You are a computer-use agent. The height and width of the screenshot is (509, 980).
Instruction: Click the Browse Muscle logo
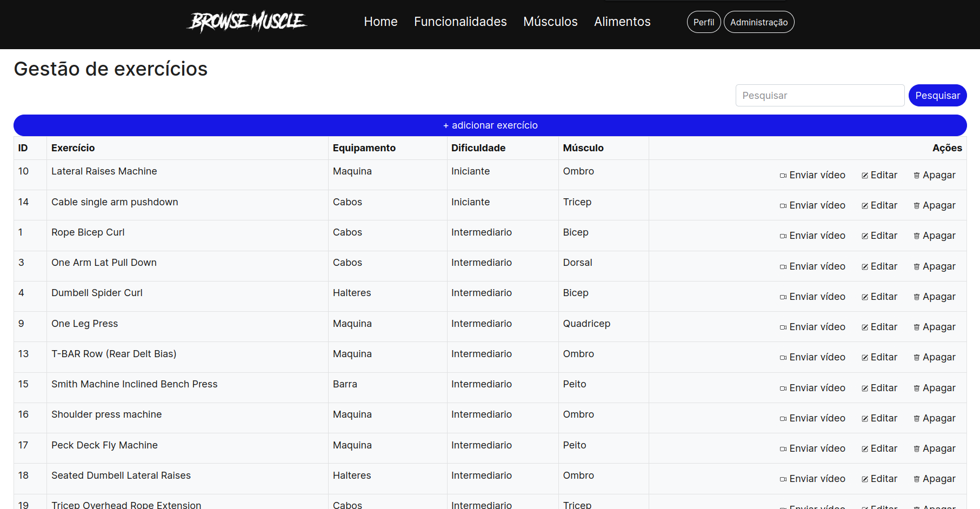[247, 22]
